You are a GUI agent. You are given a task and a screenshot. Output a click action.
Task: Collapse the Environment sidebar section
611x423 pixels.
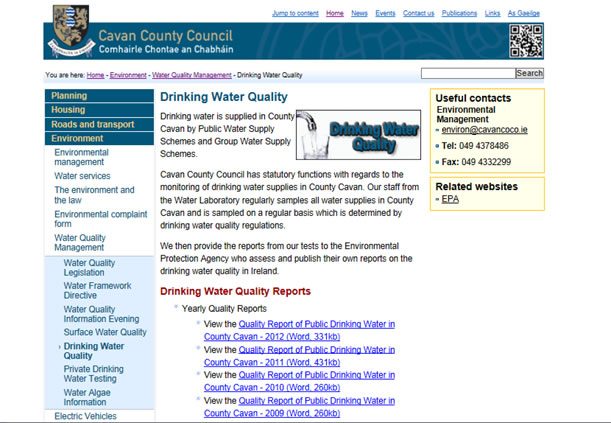(x=77, y=138)
